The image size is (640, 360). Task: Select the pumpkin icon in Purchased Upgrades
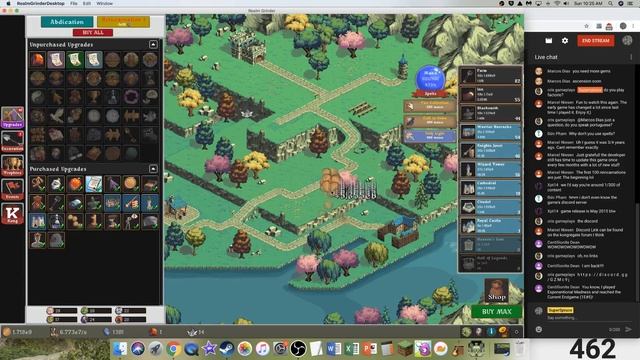(x=75, y=184)
